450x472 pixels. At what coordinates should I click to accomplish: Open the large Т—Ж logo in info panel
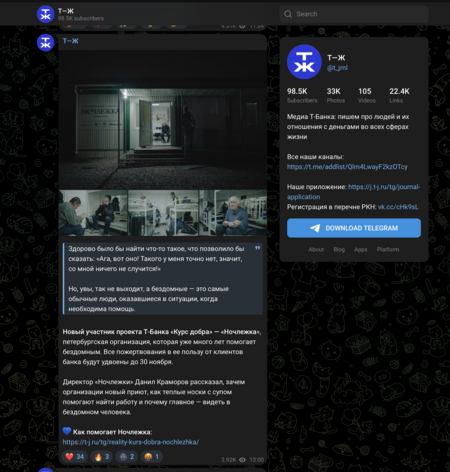[x=304, y=62]
